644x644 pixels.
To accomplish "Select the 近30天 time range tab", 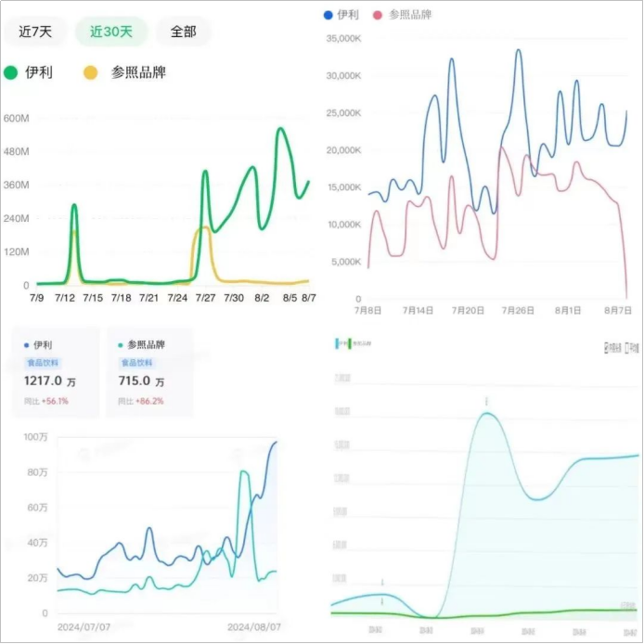I will [x=111, y=32].
